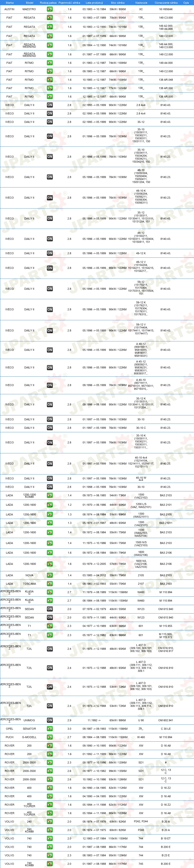Click engine code 16 H956AK
The width and height of the screenshot is (194, 868).
[x=166, y=9]
